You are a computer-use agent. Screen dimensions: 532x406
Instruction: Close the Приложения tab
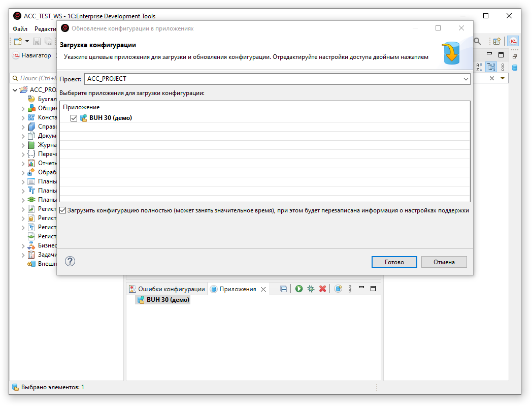click(263, 290)
